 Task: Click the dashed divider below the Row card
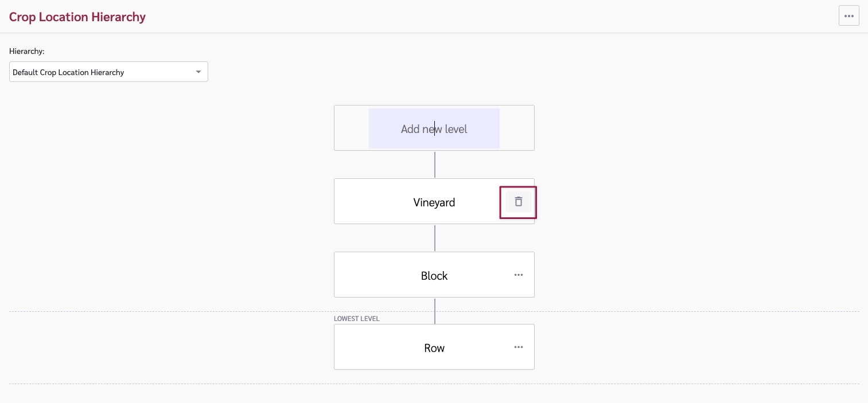[172, 384]
